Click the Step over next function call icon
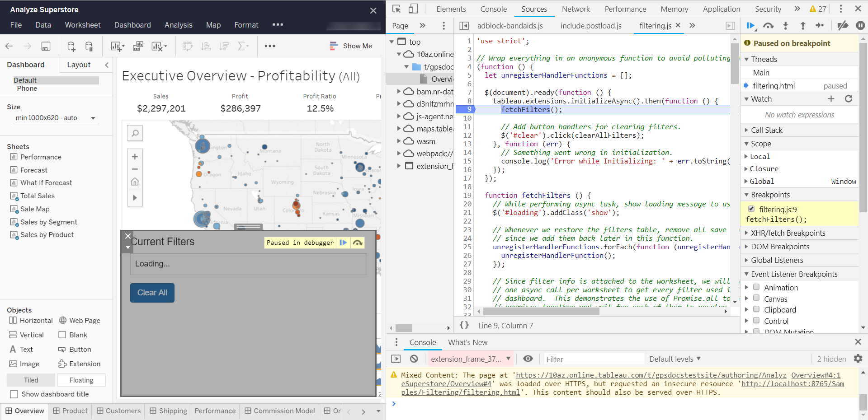868x420 pixels. click(768, 26)
